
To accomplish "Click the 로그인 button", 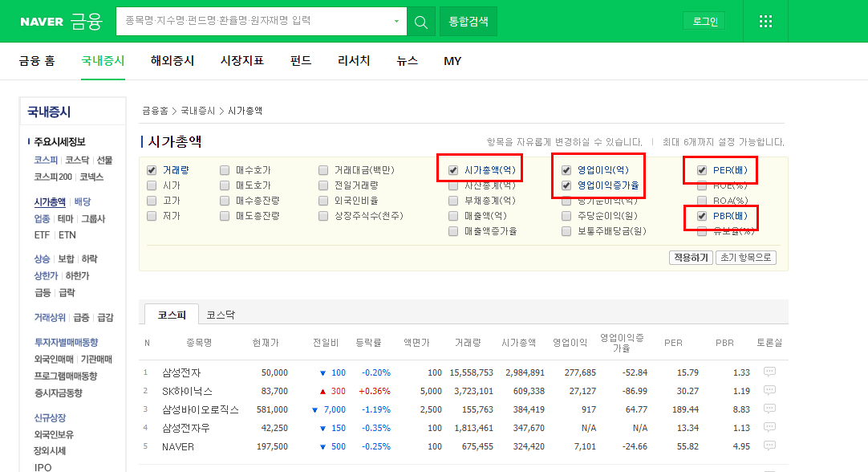I will pyautogui.click(x=704, y=22).
